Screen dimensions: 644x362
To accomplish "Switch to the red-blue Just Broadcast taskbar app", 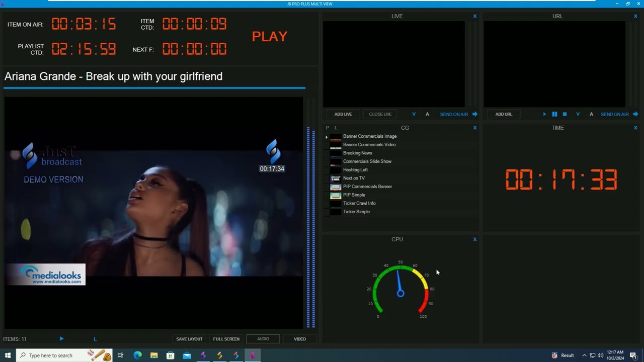I will pos(236,355).
